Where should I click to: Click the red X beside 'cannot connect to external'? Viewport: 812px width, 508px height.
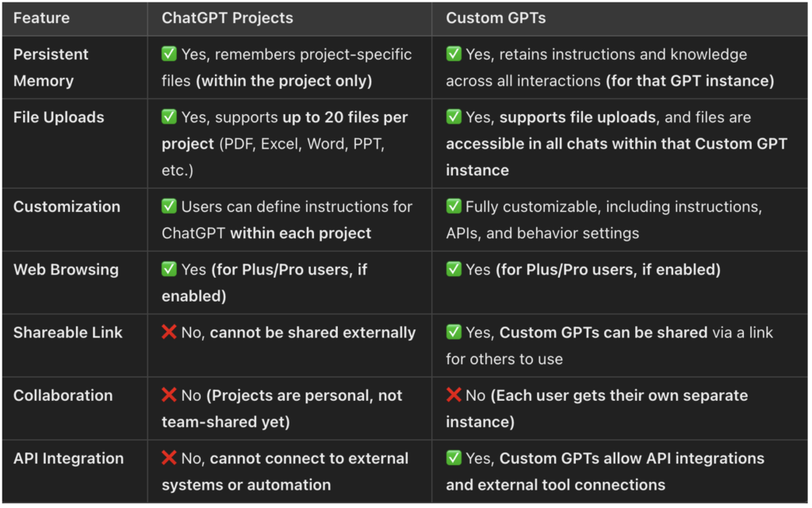click(x=169, y=458)
